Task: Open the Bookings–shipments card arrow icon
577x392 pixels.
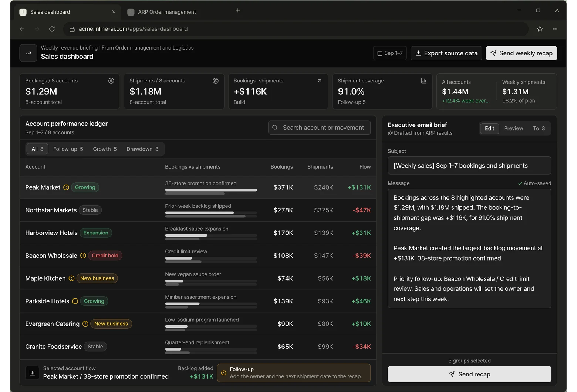Action: (320, 81)
